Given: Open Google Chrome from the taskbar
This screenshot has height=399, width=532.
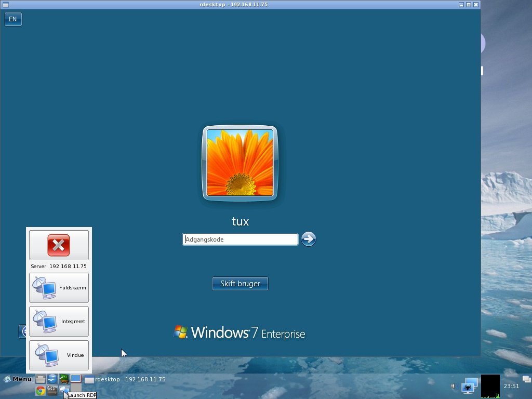Looking at the screenshot, I should (41, 391).
